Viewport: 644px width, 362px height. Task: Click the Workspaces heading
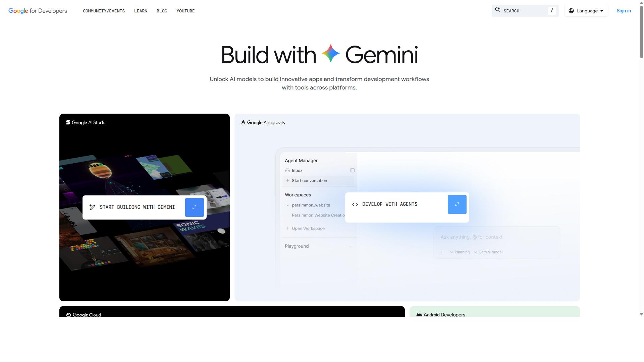(x=298, y=195)
